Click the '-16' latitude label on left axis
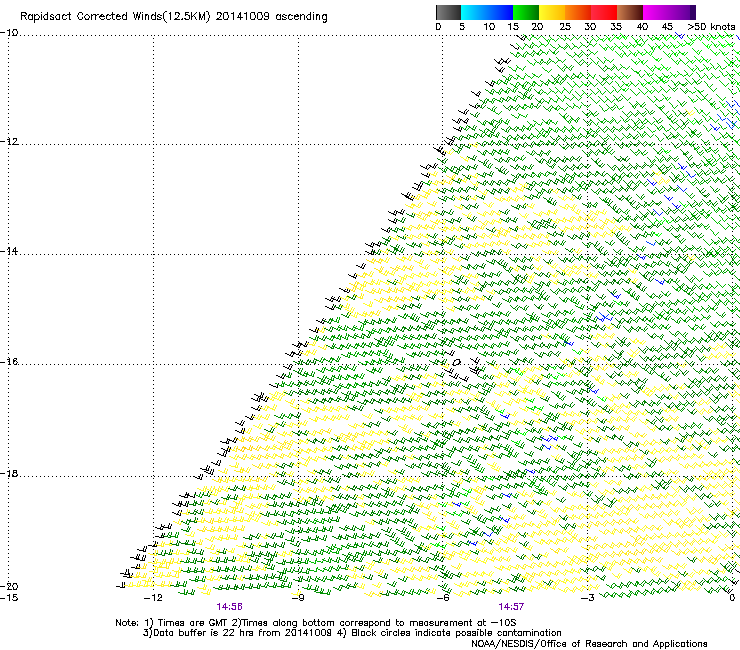 [x=9, y=362]
